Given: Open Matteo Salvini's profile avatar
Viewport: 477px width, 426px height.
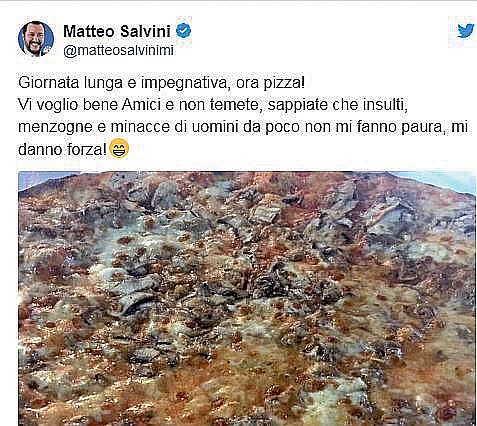Looking at the screenshot, I should tap(36, 39).
